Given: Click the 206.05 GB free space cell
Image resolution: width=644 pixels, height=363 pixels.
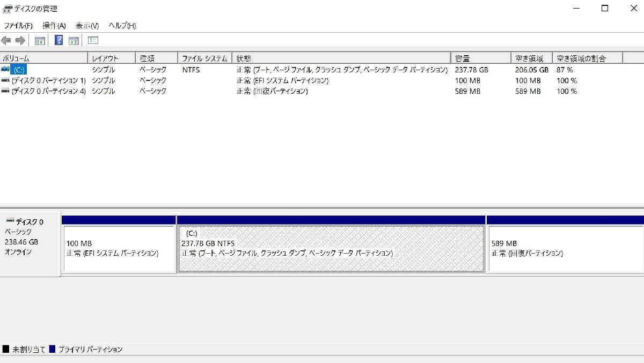Looking at the screenshot, I should (532, 70).
